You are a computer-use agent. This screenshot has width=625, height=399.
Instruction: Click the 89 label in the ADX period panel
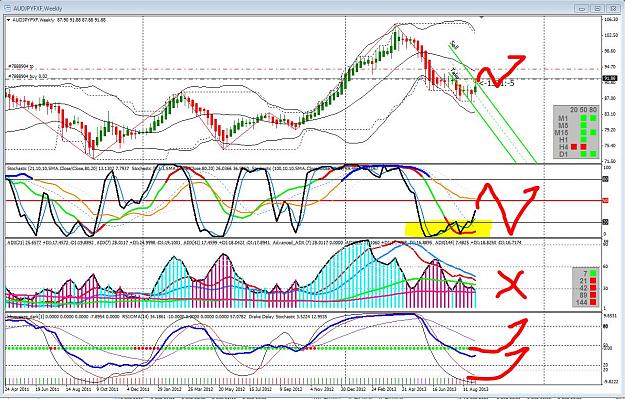tap(585, 295)
